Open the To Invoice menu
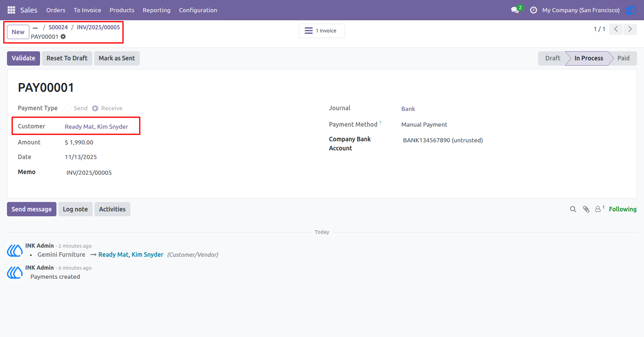This screenshot has height=337, width=644. pos(87,10)
